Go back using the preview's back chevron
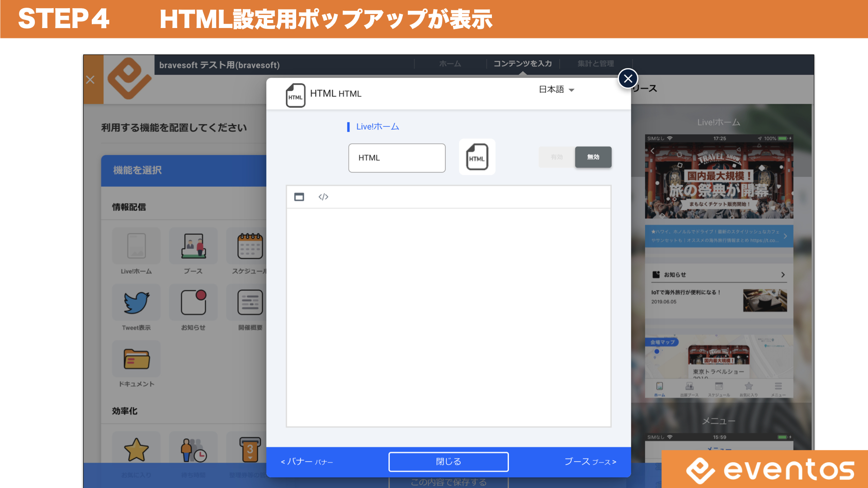868x488 pixels. coord(652,151)
